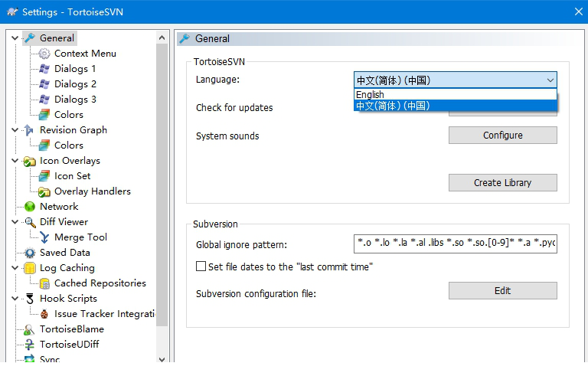Select the TortoiseBlame tree item
Image resolution: width=588 pixels, height=376 pixels.
click(72, 329)
